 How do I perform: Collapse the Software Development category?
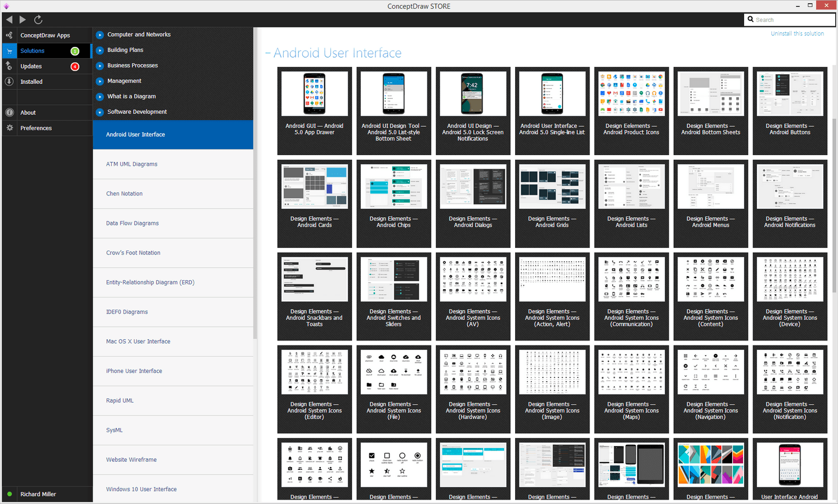pyautogui.click(x=100, y=112)
